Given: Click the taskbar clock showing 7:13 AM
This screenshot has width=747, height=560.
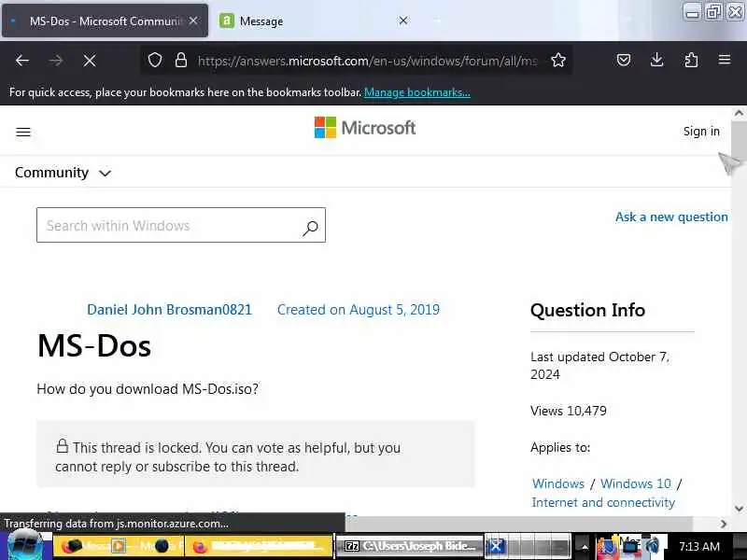Looking at the screenshot, I should pos(698,546).
